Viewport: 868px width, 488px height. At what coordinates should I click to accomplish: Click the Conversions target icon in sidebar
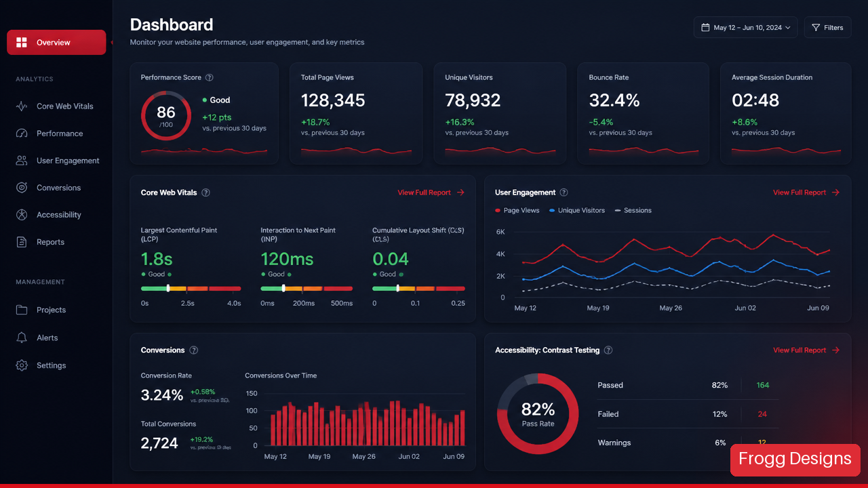coord(22,188)
